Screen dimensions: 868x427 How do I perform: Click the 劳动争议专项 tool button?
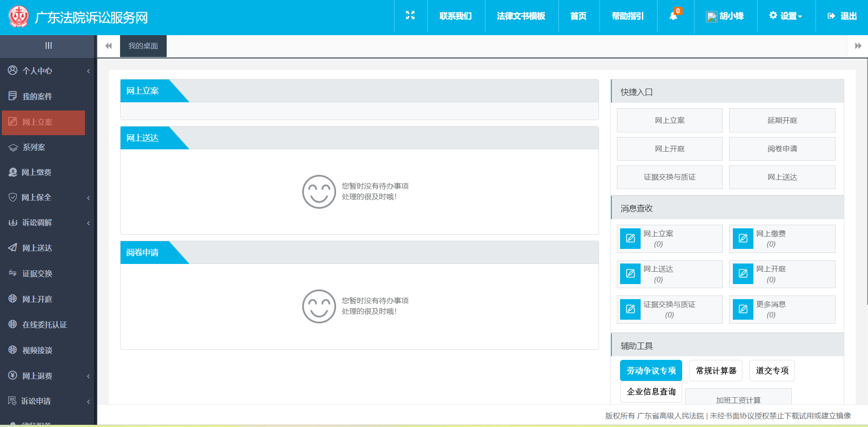coord(651,370)
